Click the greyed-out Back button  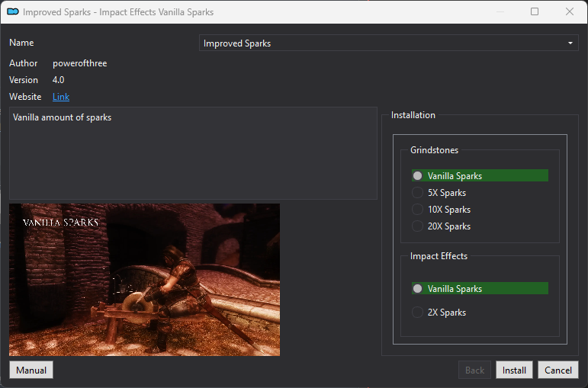coord(474,370)
